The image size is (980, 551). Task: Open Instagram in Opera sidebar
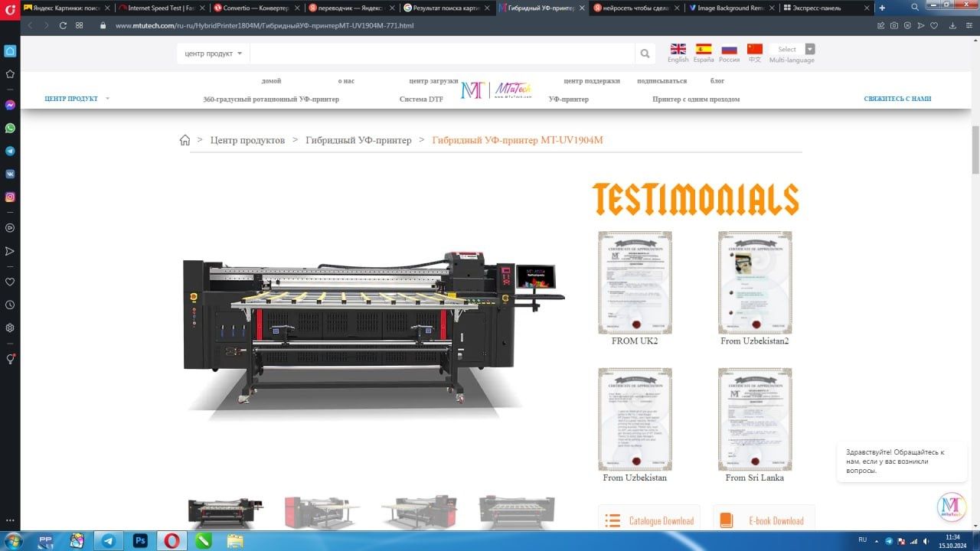pos(10,197)
